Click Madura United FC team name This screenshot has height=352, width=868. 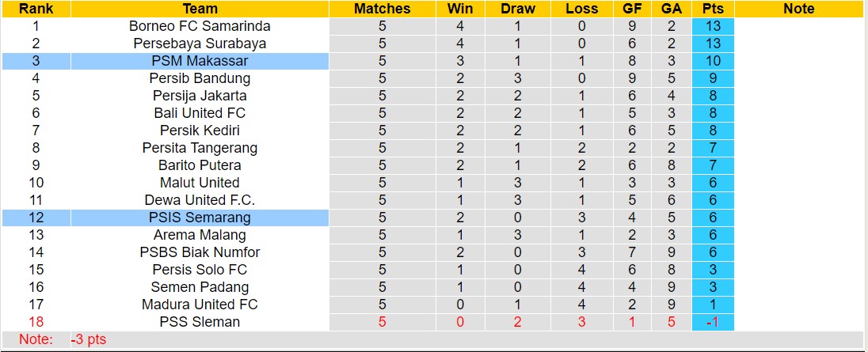point(200,305)
